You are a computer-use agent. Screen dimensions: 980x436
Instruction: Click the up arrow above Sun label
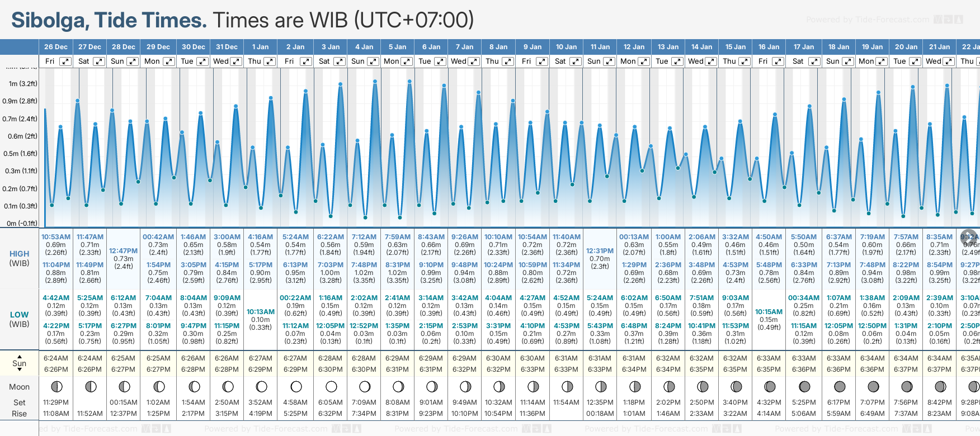coord(20,356)
